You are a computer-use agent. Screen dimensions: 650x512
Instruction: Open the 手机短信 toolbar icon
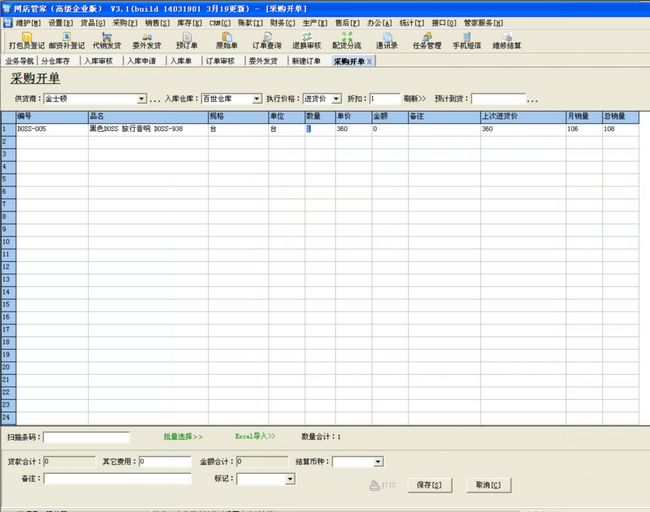tap(467, 41)
